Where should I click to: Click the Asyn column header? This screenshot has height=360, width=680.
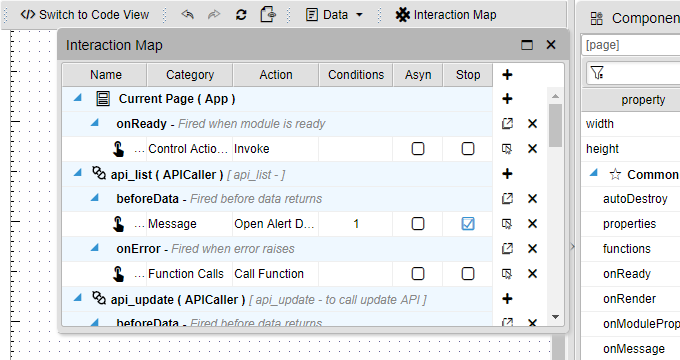coord(418,75)
